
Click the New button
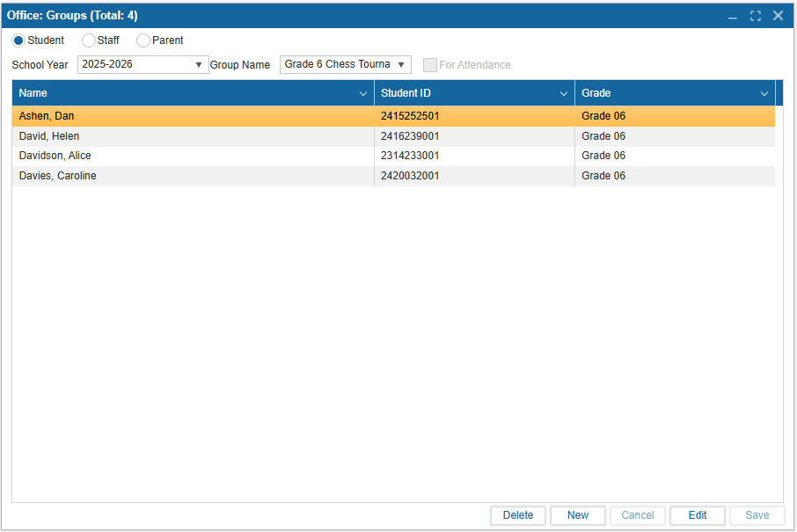click(578, 515)
